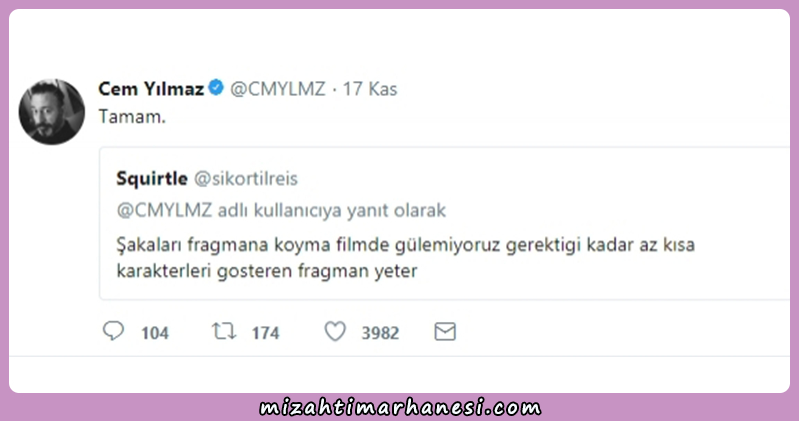Image resolution: width=799 pixels, height=421 pixels.
Task: Click the reply count 104
Action: 155,333
